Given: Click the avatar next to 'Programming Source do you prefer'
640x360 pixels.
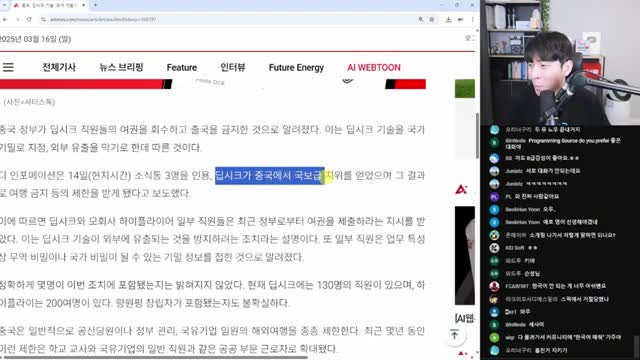Looking at the screenshot, I should click(494, 143).
